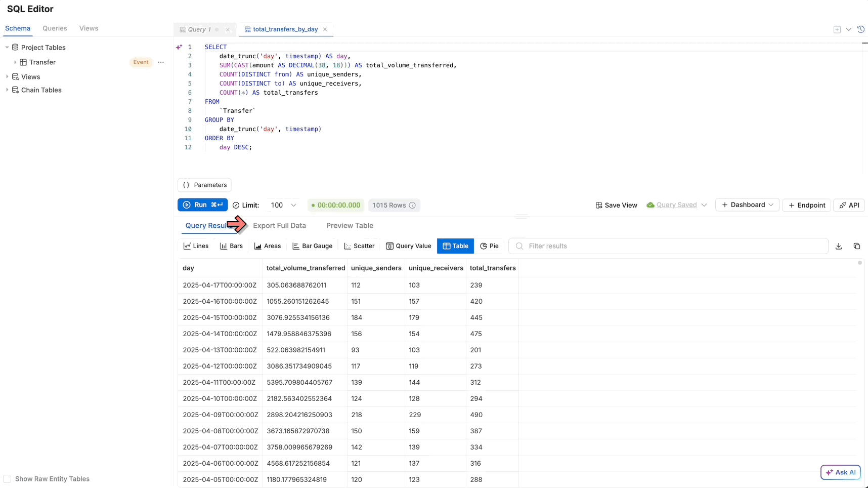The width and height of the screenshot is (868, 488).
Task: Expand the Chain Tables tree node
Action: (x=7, y=90)
